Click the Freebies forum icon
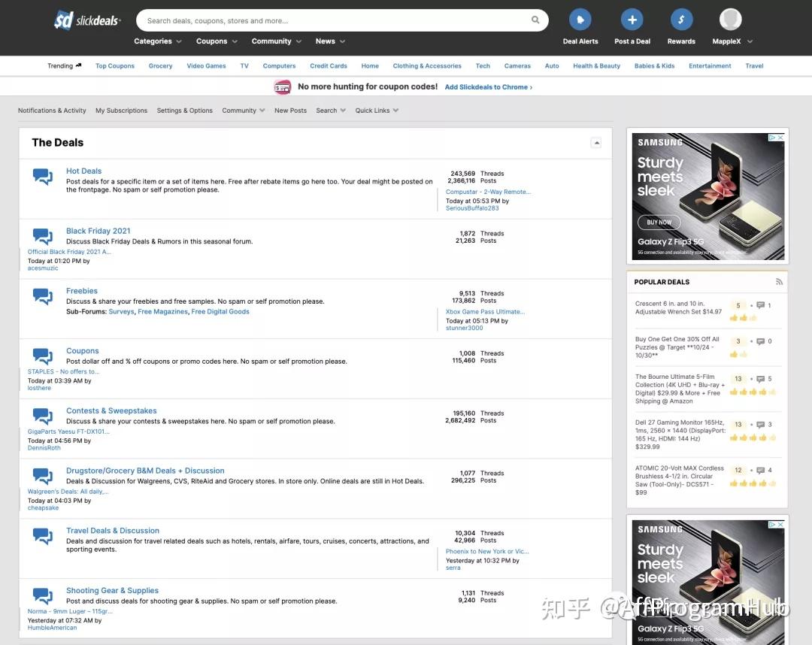 pyautogui.click(x=42, y=296)
